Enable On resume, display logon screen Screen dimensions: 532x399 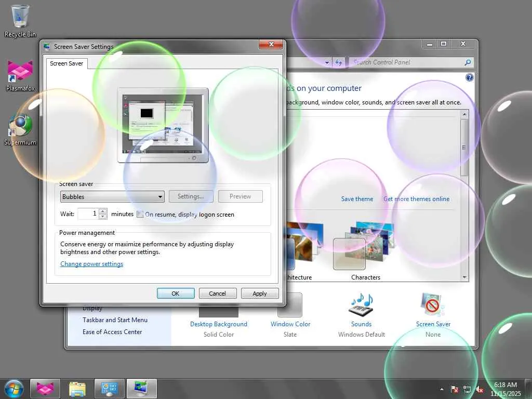[140, 215]
